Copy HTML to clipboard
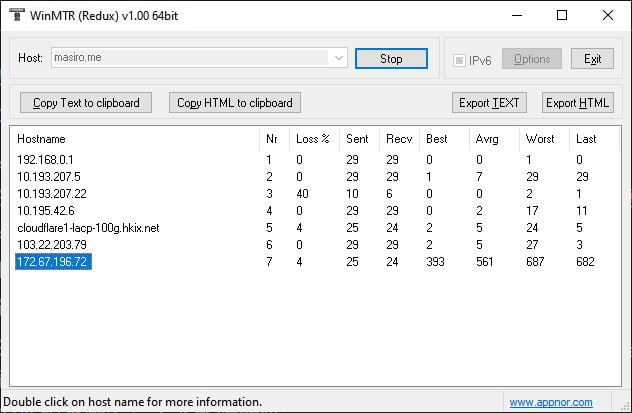 (x=235, y=103)
